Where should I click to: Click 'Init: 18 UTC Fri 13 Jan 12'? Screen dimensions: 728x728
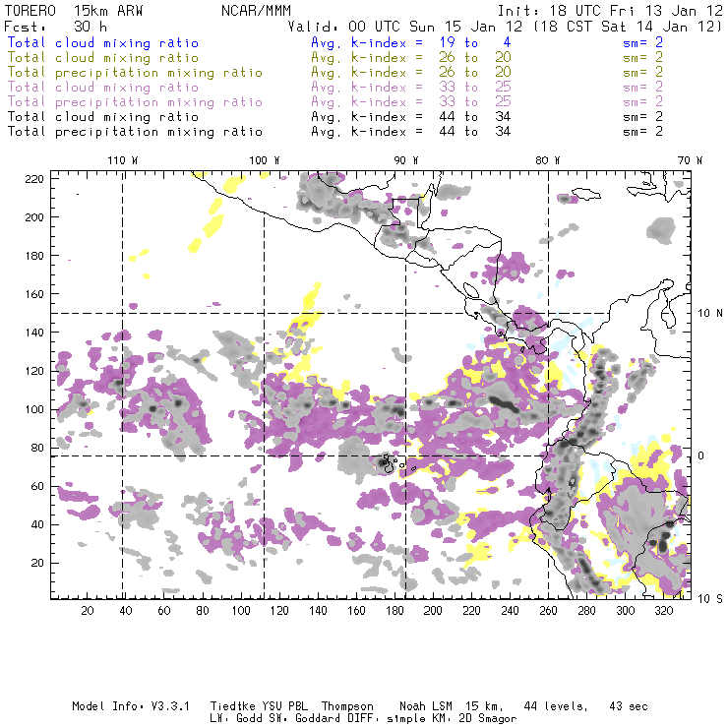pos(610,11)
